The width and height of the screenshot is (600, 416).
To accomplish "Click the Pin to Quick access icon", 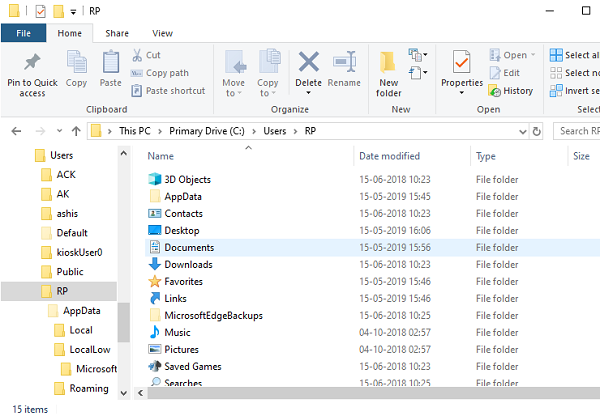I will coord(32,62).
